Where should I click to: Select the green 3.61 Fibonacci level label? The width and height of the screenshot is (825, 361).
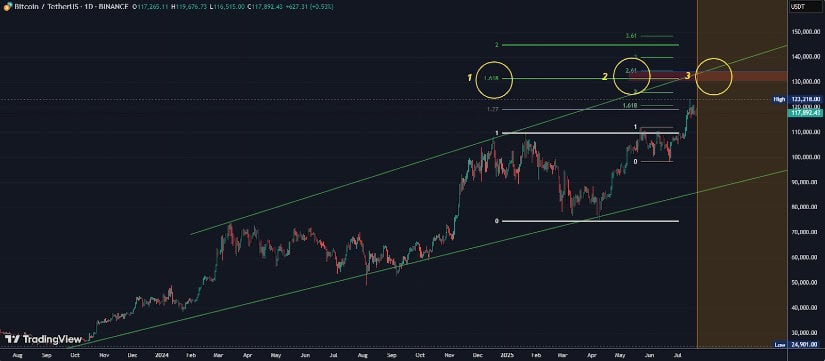631,36
